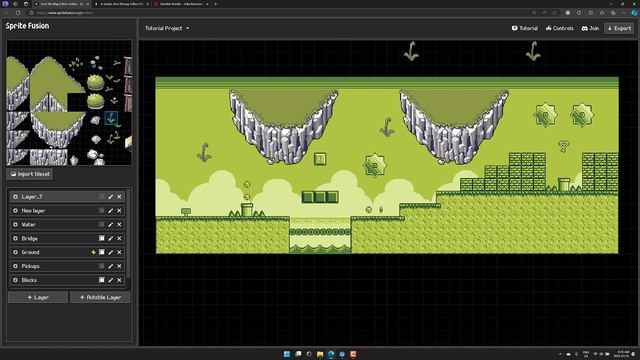Toggle visibility of the Water layer
Viewport: 640px width, 360px height.
click(x=16, y=224)
